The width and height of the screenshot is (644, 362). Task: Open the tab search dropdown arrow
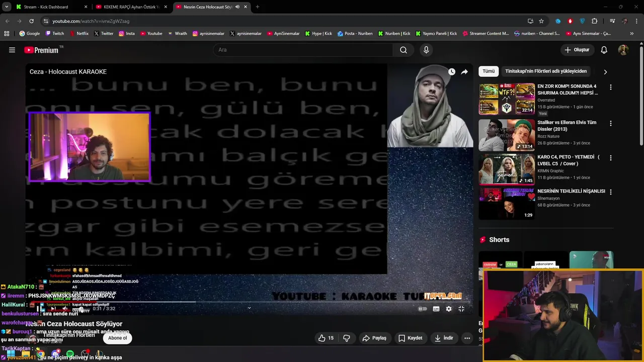pos(7,7)
